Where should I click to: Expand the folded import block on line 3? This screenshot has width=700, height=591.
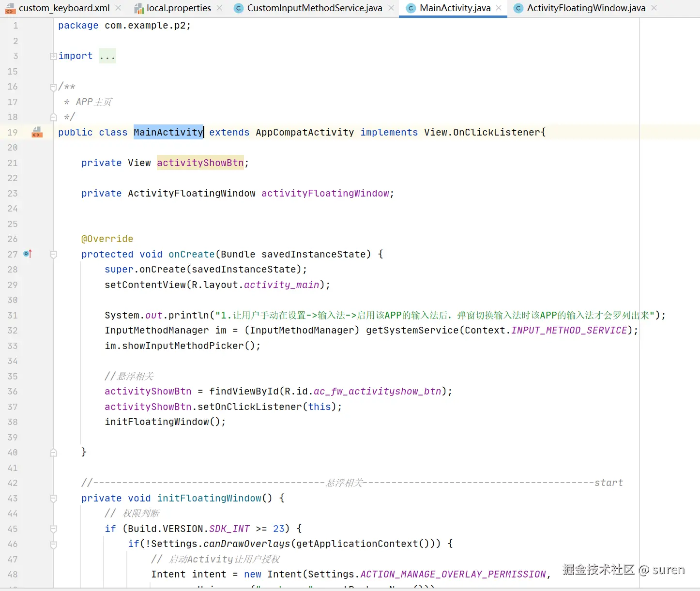53,56
